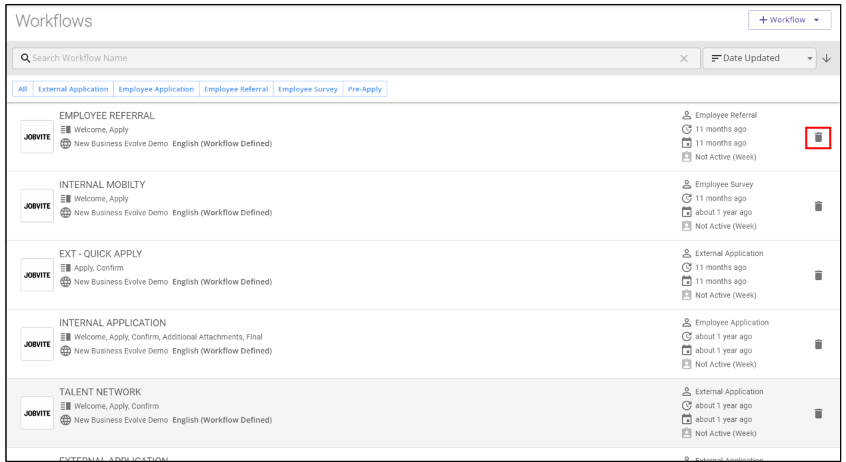Open the EMPLOYEE REFERRAL workflow title
The width and height of the screenshot is (846, 462).
coord(107,116)
